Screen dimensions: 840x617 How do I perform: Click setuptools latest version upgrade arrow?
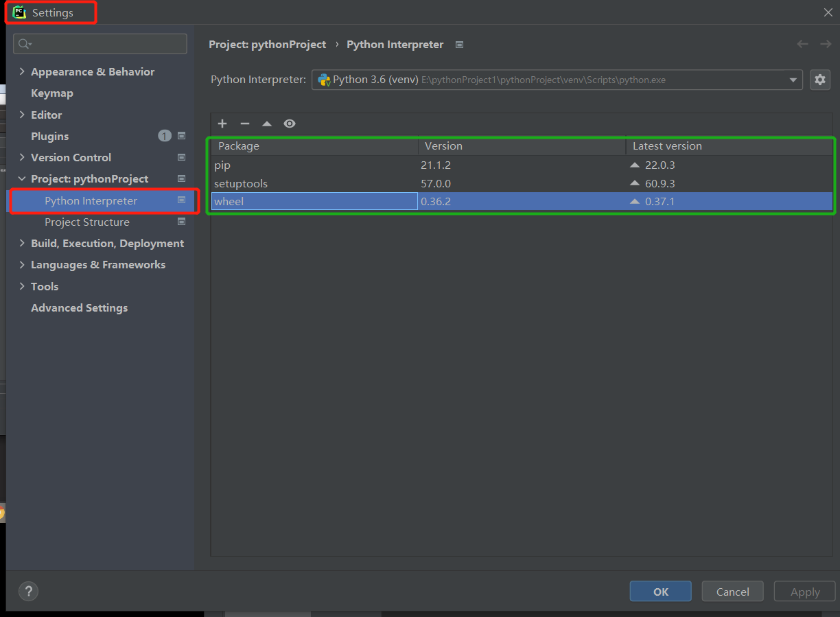[635, 183]
